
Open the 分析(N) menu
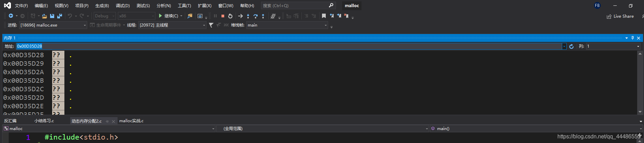[164, 6]
